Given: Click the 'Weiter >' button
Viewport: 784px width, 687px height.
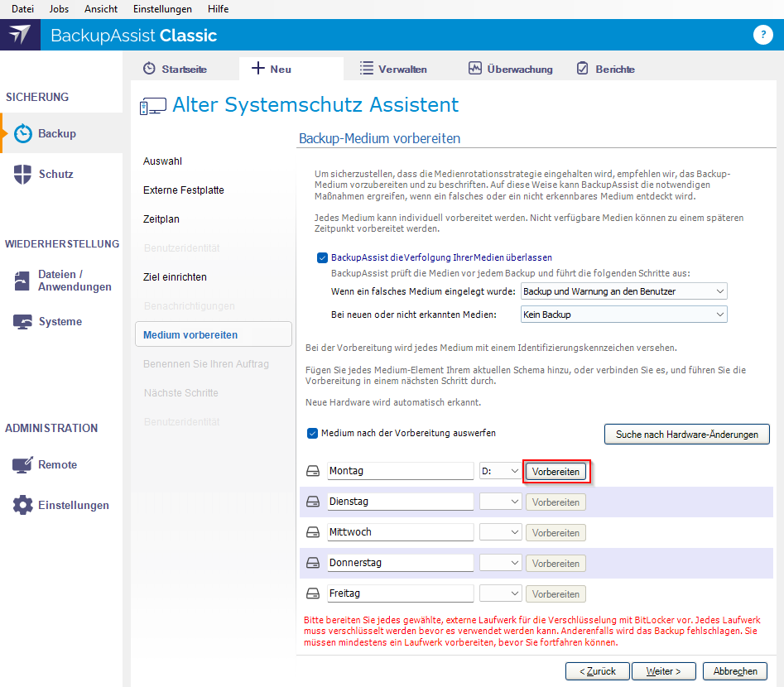Looking at the screenshot, I should coord(663,671).
